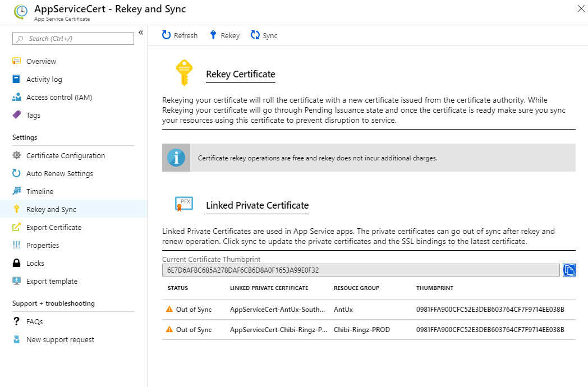The width and height of the screenshot is (588, 387).
Task: Go to Access control (IAM)
Action: [59, 98]
